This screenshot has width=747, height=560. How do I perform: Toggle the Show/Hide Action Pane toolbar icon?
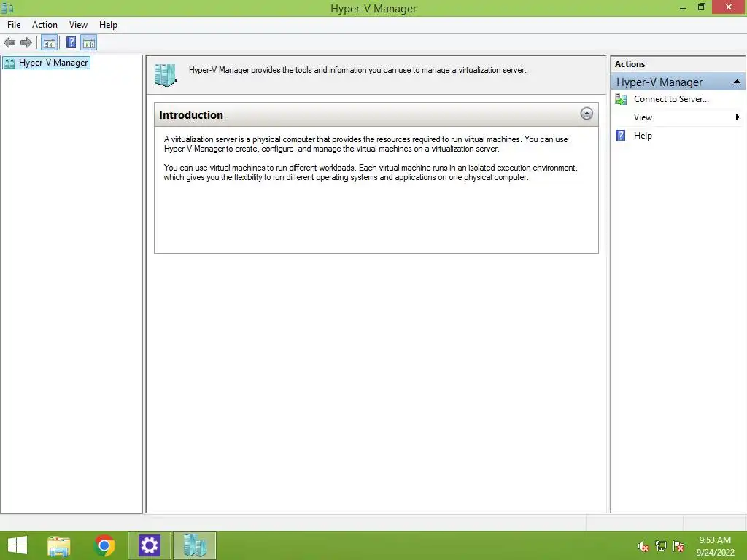point(88,43)
